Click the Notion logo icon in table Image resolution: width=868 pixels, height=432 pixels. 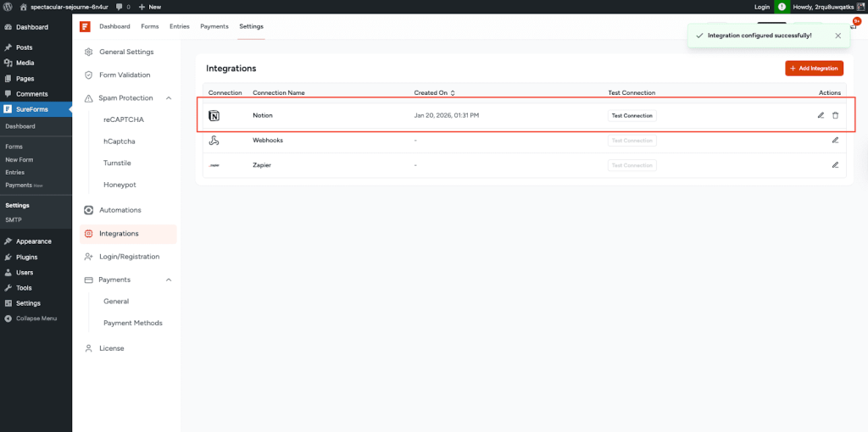(214, 115)
